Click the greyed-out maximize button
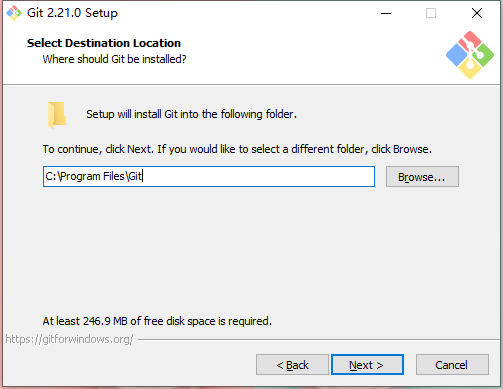The image size is (503, 389). (431, 13)
